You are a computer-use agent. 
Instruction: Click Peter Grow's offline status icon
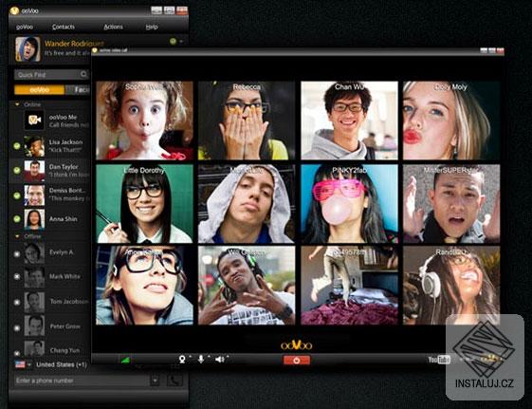[x=17, y=328]
